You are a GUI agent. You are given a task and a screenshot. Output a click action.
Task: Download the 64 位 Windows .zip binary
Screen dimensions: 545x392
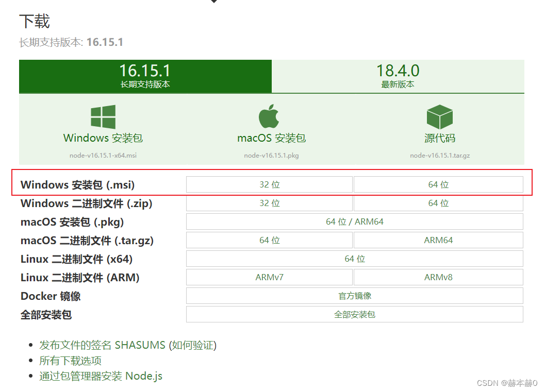(x=438, y=203)
